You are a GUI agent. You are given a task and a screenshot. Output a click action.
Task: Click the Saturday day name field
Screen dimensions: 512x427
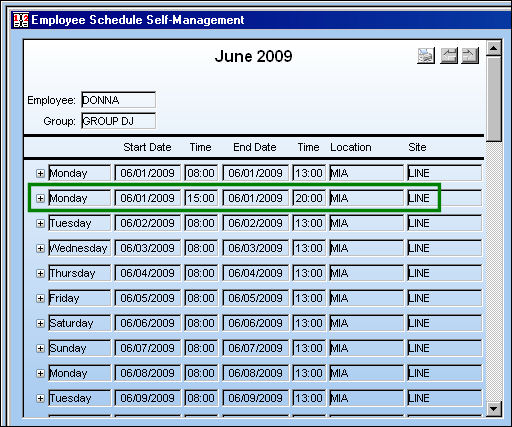tap(79, 323)
